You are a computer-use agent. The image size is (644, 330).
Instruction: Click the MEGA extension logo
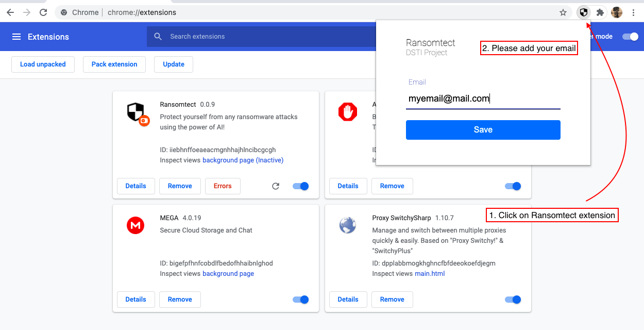(x=135, y=225)
